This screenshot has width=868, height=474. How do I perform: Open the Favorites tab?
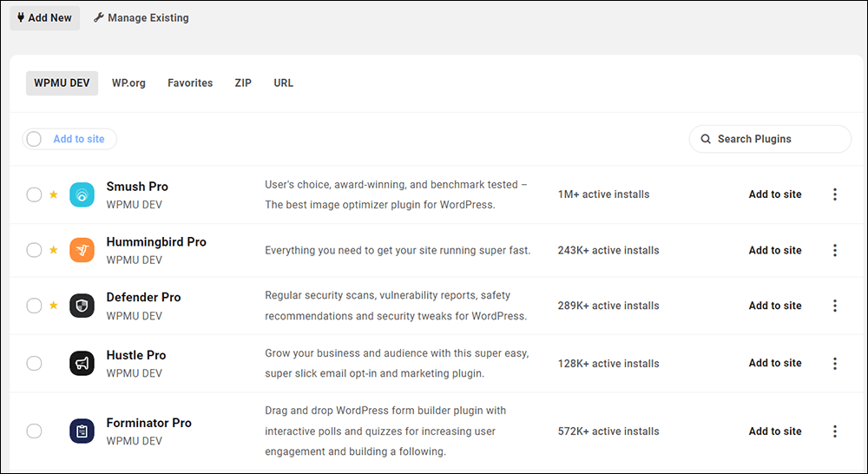190,83
